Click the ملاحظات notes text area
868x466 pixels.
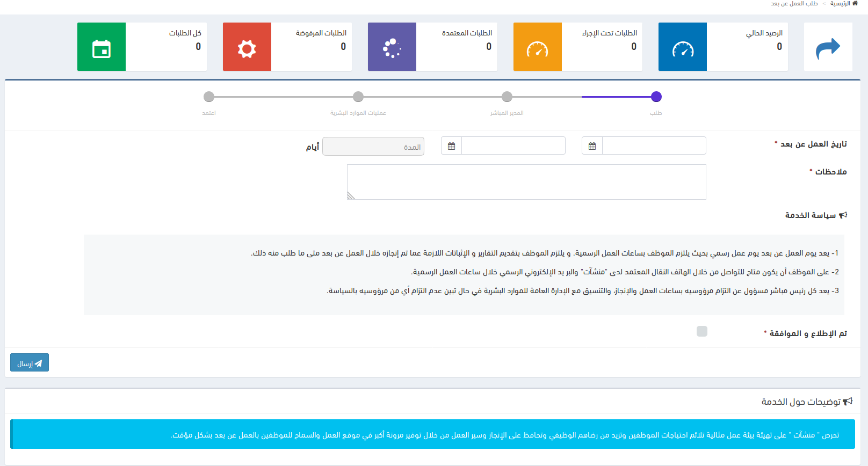tap(526, 182)
